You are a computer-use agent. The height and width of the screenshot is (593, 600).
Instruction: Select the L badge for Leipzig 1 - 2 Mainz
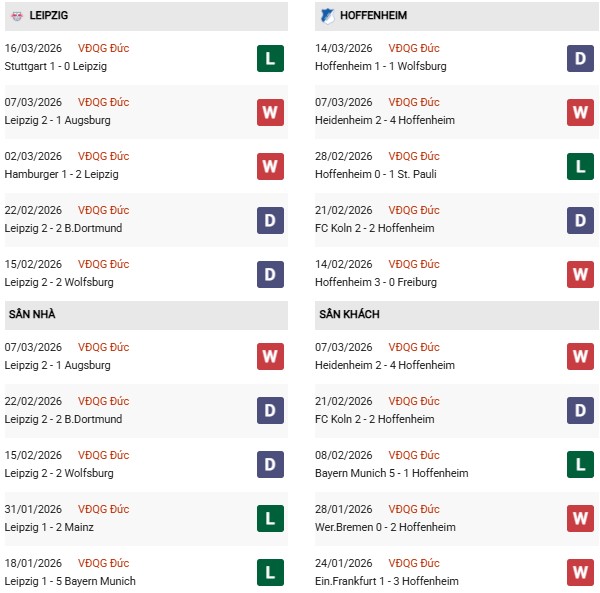(270, 519)
